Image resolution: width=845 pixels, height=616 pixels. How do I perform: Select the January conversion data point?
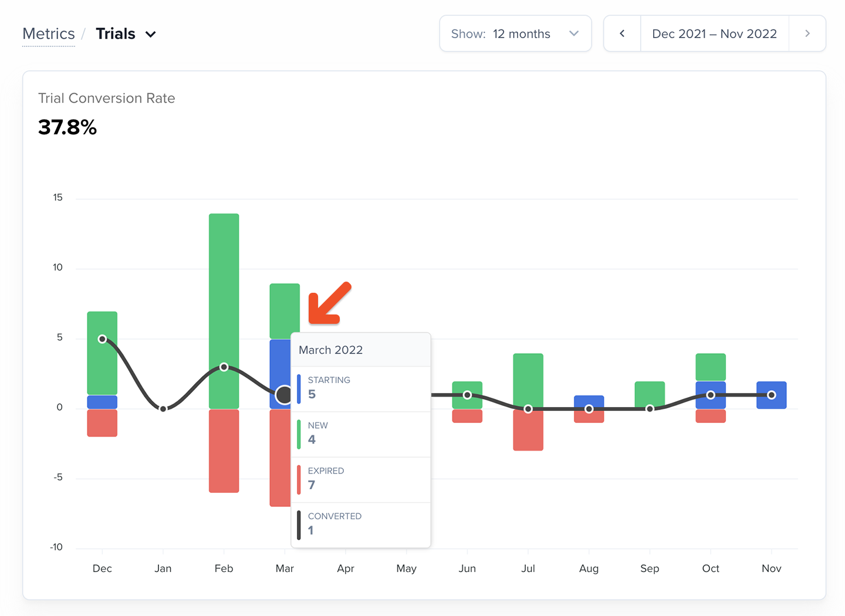click(163, 408)
